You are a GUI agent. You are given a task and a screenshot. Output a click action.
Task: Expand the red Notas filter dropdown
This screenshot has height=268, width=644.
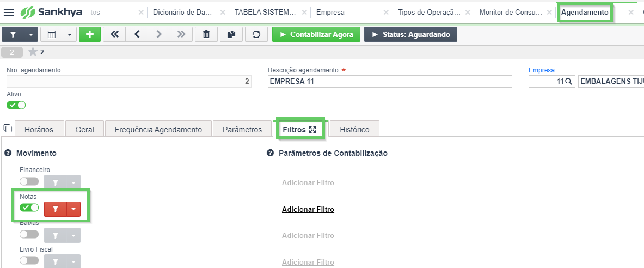73,209
